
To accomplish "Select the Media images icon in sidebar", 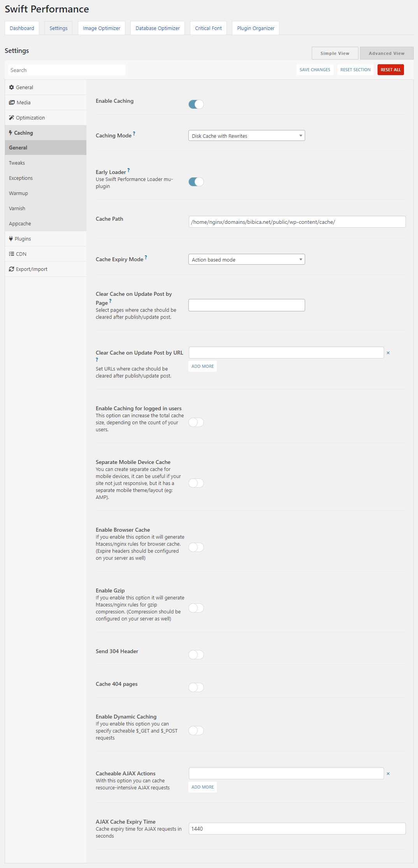I will pyautogui.click(x=12, y=102).
